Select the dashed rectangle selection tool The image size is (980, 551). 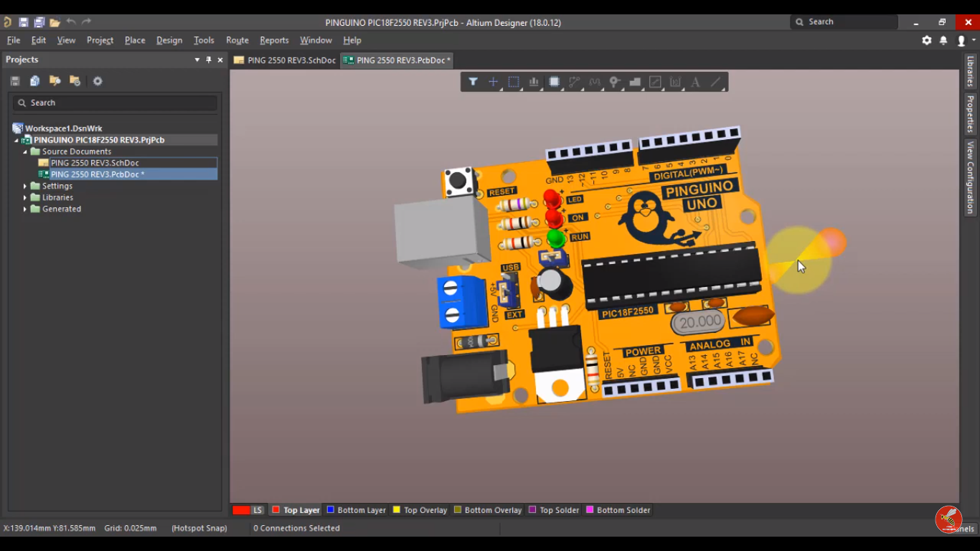pyautogui.click(x=514, y=82)
